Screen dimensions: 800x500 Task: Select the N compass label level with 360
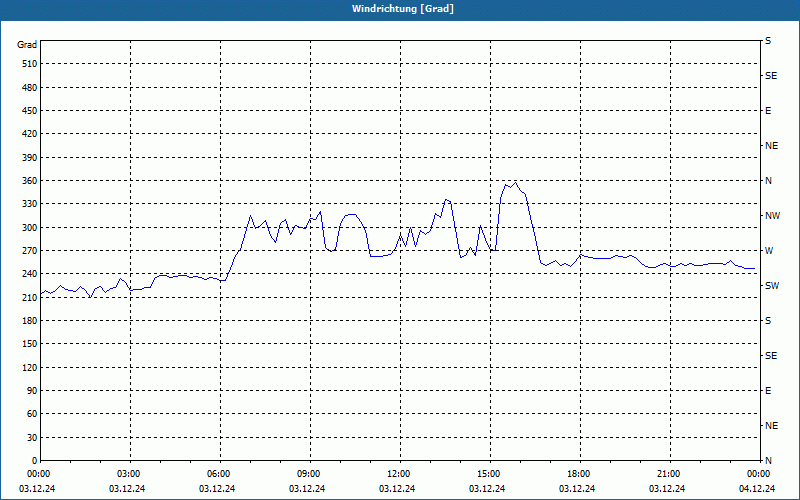coord(768,181)
